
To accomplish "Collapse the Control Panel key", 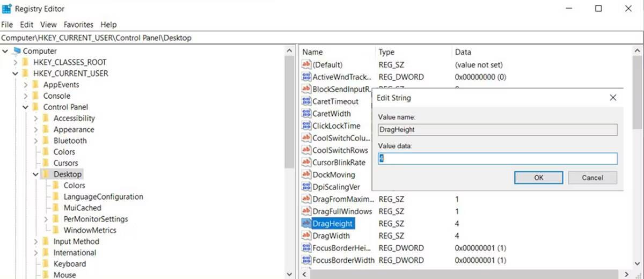I will point(26,107).
